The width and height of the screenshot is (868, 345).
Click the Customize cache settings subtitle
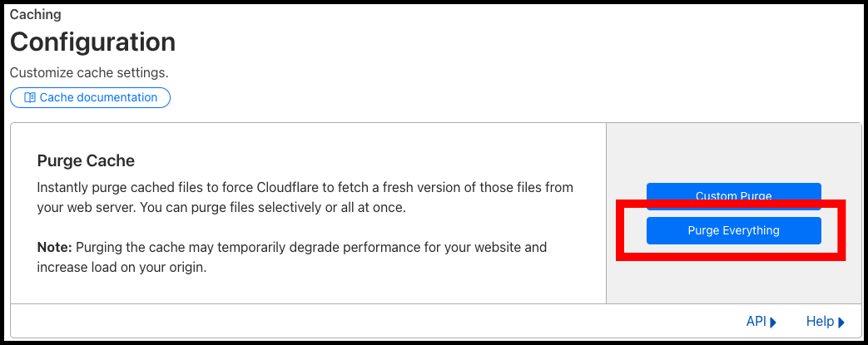tap(89, 72)
